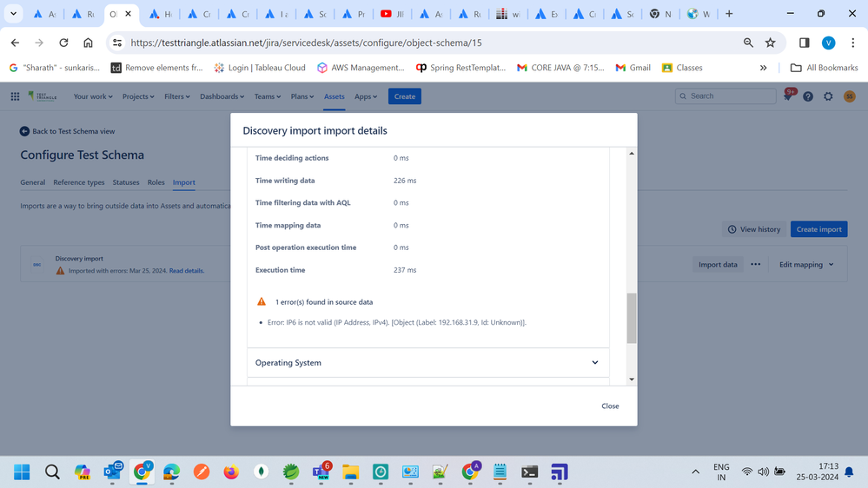Open the Gmail bookmark
Viewport: 868px width, 488px height.
pyautogui.click(x=633, y=68)
